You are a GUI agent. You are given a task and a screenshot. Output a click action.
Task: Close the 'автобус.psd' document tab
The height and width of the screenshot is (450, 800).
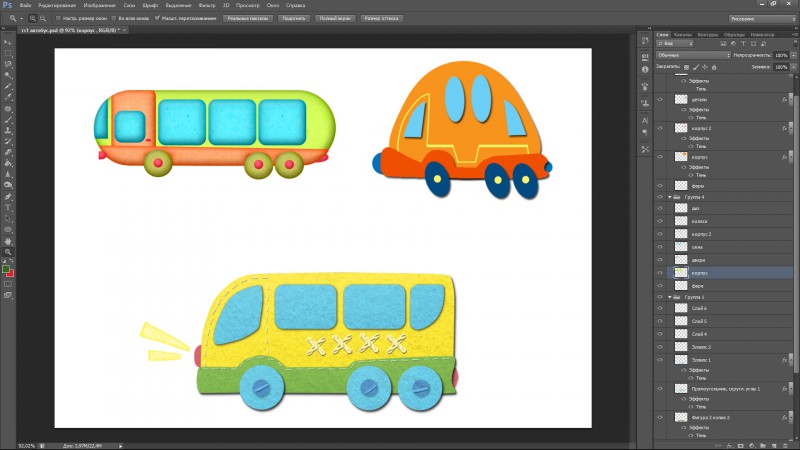124,30
